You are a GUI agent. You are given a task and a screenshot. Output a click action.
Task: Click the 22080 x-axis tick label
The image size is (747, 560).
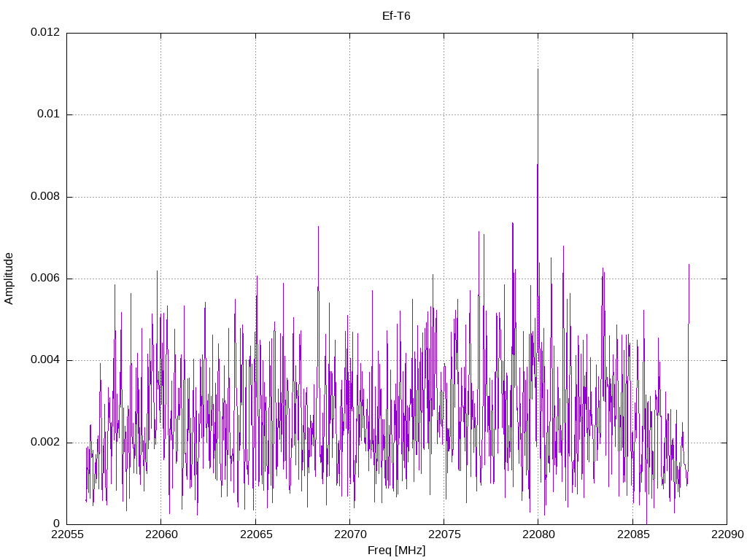(x=538, y=534)
